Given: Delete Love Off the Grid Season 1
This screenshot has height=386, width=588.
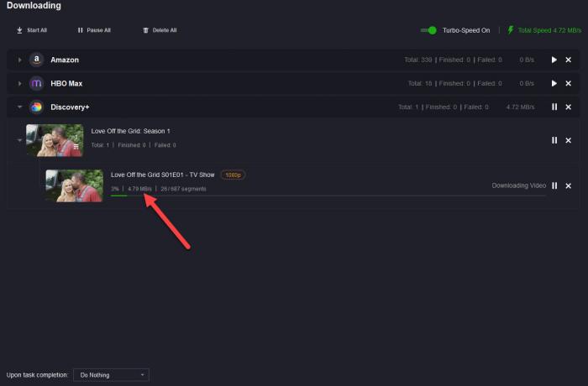Looking at the screenshot, I should click(569, 140).
